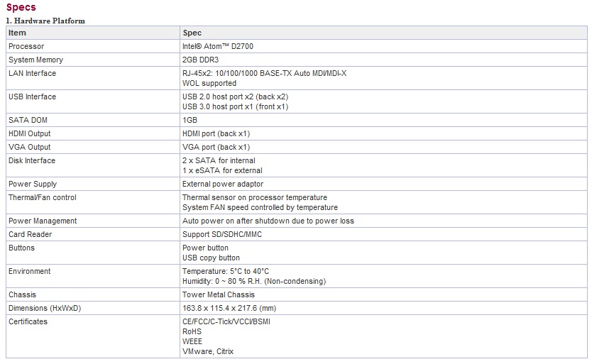Click the 1 x eSATA for external line
The width and height of the screenshot is (592, 364).
pos(222,170)
